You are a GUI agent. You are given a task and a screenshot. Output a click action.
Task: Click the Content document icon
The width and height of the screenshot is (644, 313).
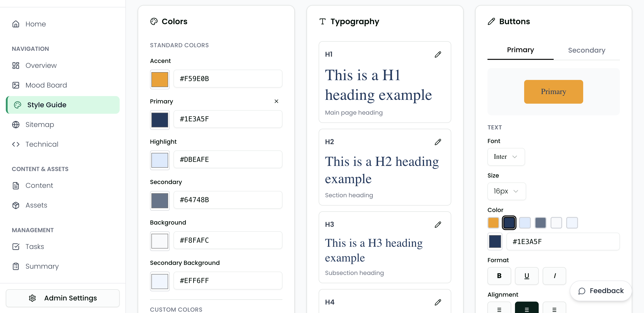pos(16,186)
